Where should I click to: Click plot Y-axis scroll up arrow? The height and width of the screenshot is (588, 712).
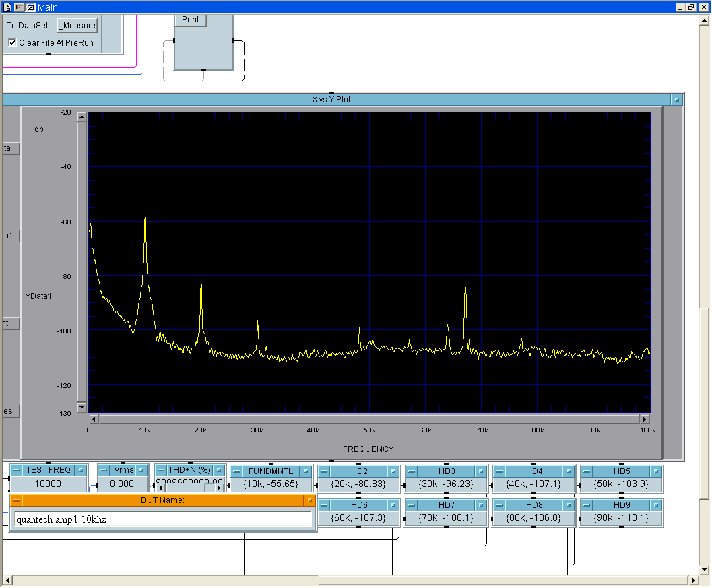[x=82, y=117]
